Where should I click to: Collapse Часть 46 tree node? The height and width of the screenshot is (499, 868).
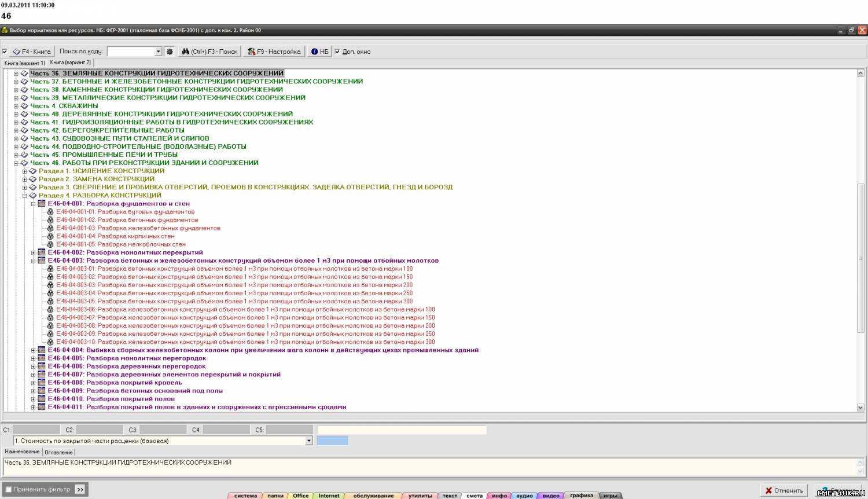[16, 163]
